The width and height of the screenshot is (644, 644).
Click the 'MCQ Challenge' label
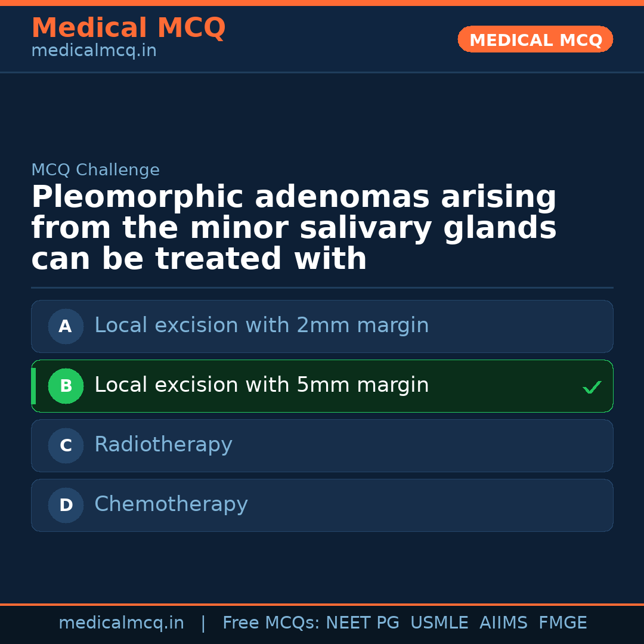95,171
